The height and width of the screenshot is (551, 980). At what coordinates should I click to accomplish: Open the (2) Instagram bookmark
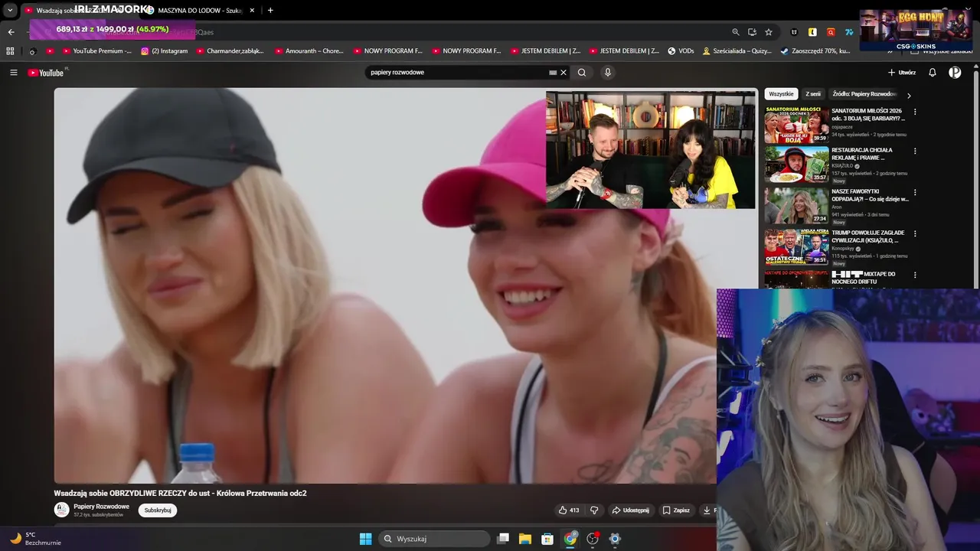[164, 51]
